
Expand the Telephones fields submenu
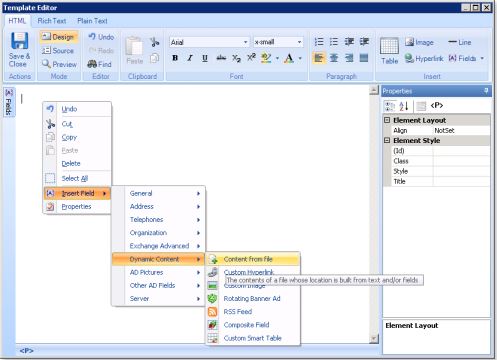158,219
